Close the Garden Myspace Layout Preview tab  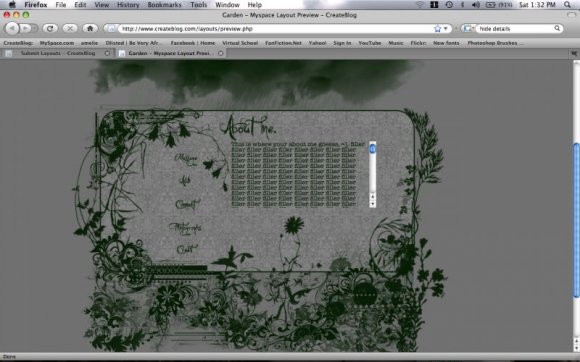[x=220, y=53]
